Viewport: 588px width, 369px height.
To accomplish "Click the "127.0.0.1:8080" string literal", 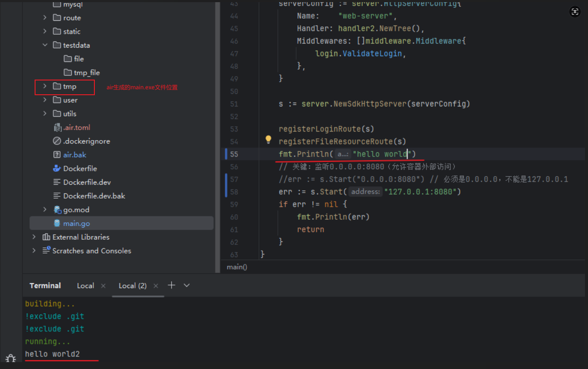I will 420,192.
